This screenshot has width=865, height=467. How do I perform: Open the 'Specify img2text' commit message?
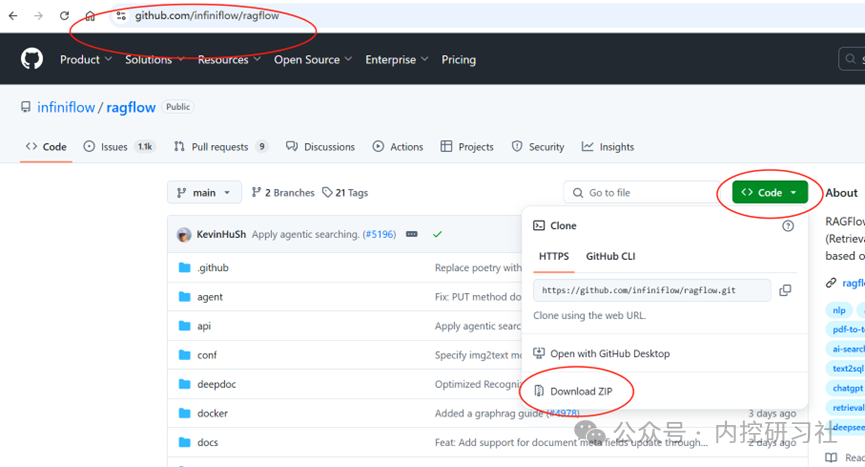[x=478, y=355]
